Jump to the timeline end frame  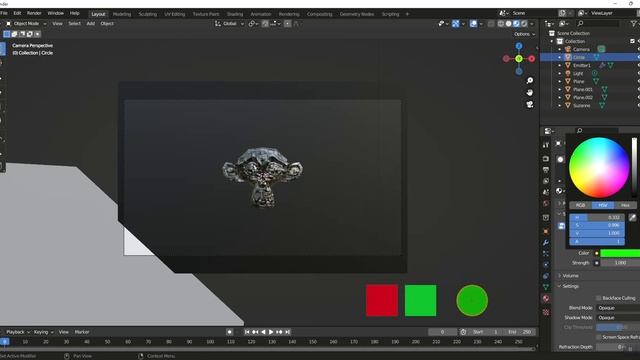(287, 332)
